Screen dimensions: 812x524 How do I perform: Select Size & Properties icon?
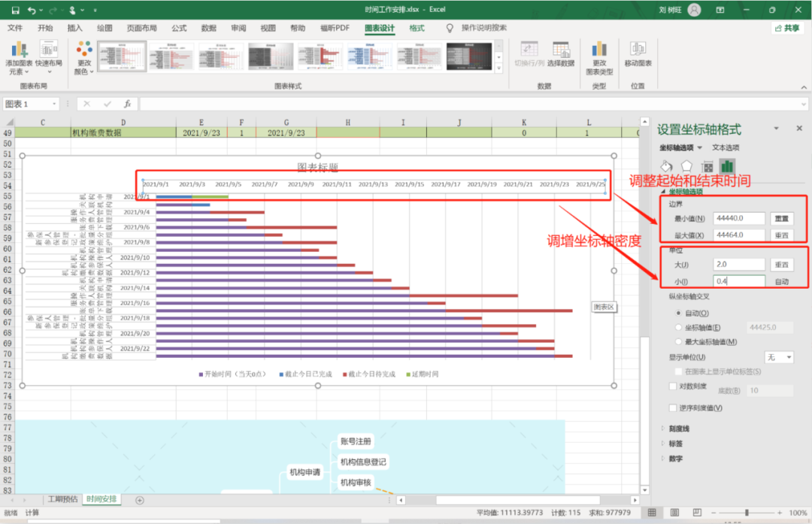click(707, 166)
